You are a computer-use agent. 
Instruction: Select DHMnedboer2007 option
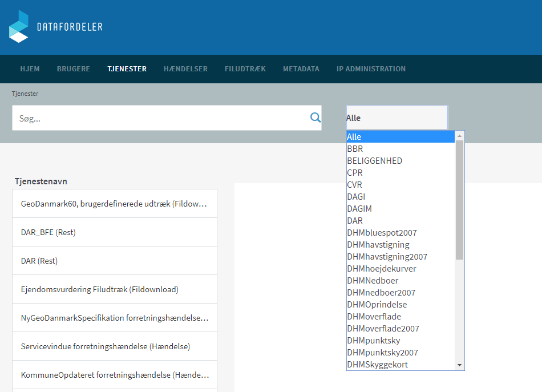coord(401,293)
